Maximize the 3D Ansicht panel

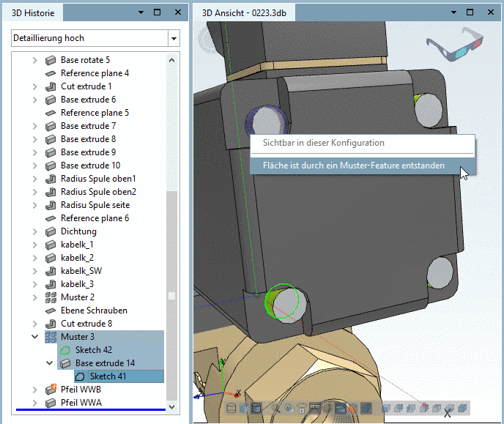[470, 12]
